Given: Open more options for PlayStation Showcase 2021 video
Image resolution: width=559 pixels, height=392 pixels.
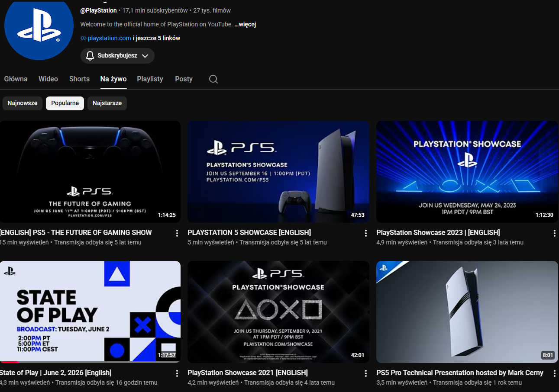Looking at the screenshot, I should click(366, 373).
